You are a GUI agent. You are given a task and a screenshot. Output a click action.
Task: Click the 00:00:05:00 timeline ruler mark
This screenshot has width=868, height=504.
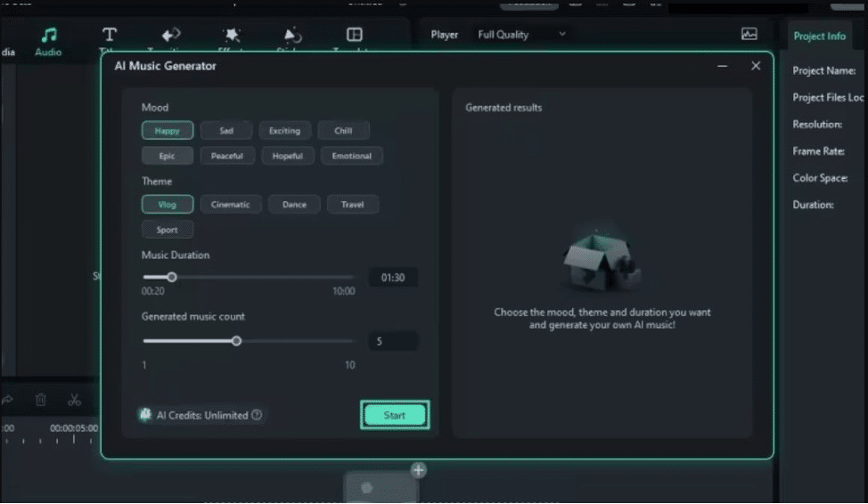click(x=74, y=428)
